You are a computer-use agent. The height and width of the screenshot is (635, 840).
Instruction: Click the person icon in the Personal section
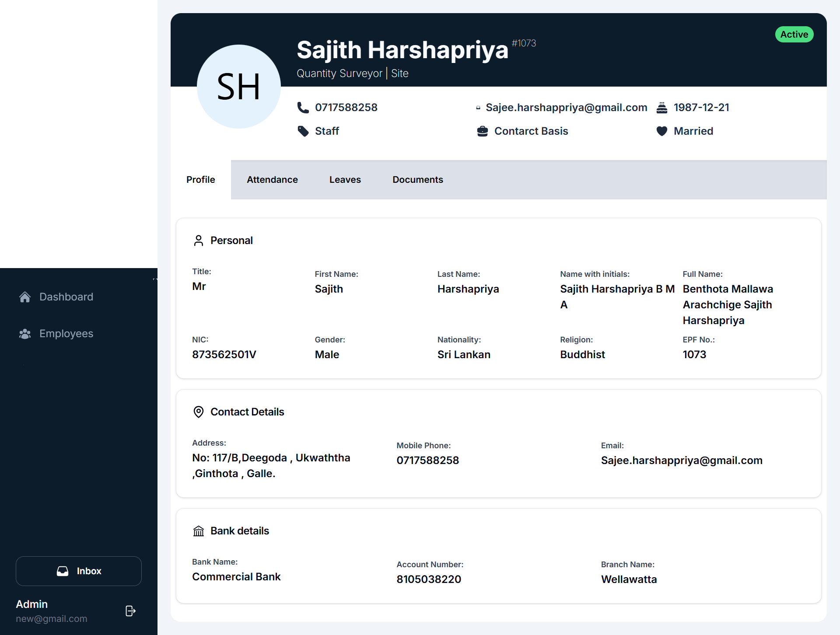[x=199, y=240]
